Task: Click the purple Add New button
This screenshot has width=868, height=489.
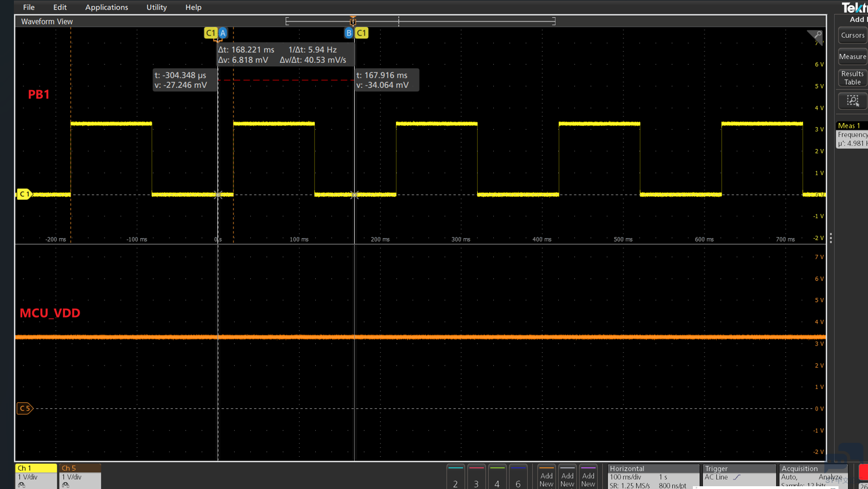Action: pyautogui.click(x=588, y=477)
